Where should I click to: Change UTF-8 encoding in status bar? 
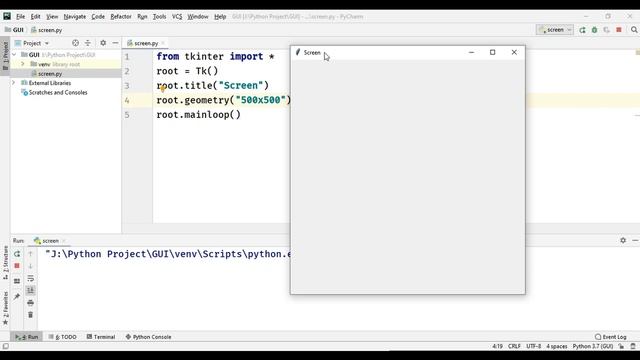[533, 346]
